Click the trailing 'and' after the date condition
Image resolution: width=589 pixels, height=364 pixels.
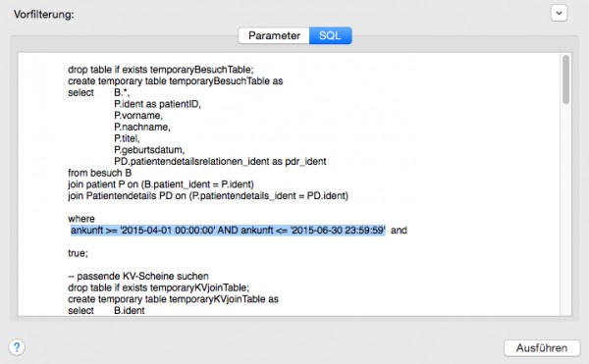(399, 230)
